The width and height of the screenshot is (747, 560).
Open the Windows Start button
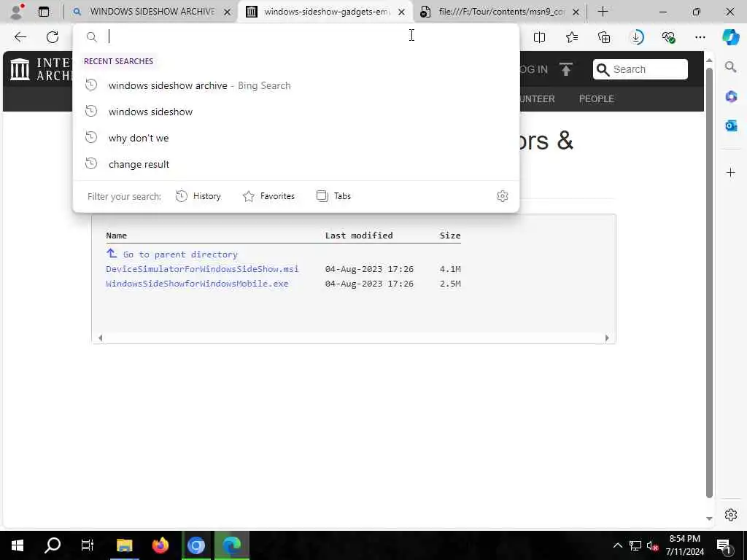pos(18,545)
